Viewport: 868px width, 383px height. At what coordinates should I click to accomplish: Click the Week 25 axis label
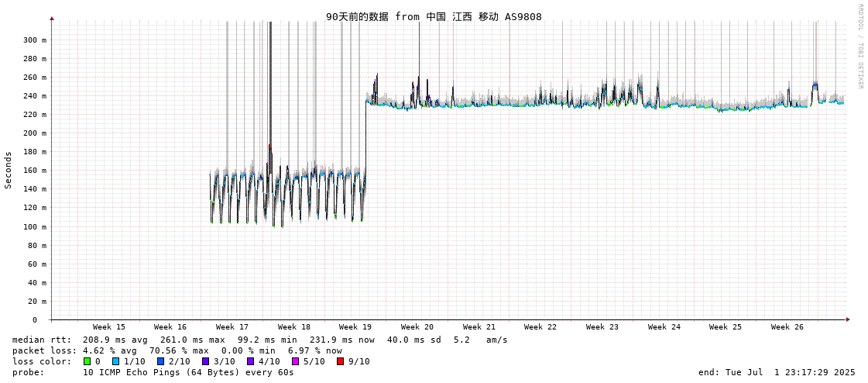(726, 327)
